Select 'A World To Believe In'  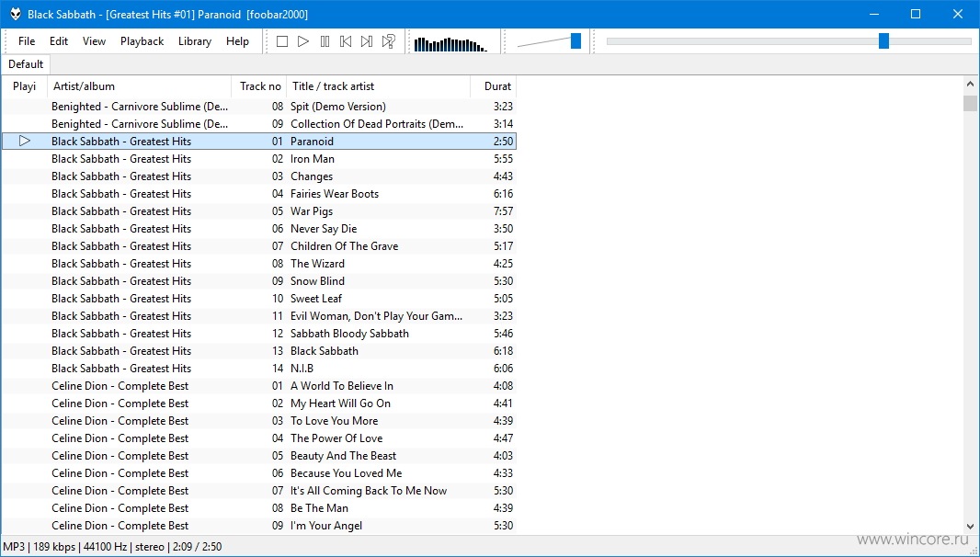258,386
